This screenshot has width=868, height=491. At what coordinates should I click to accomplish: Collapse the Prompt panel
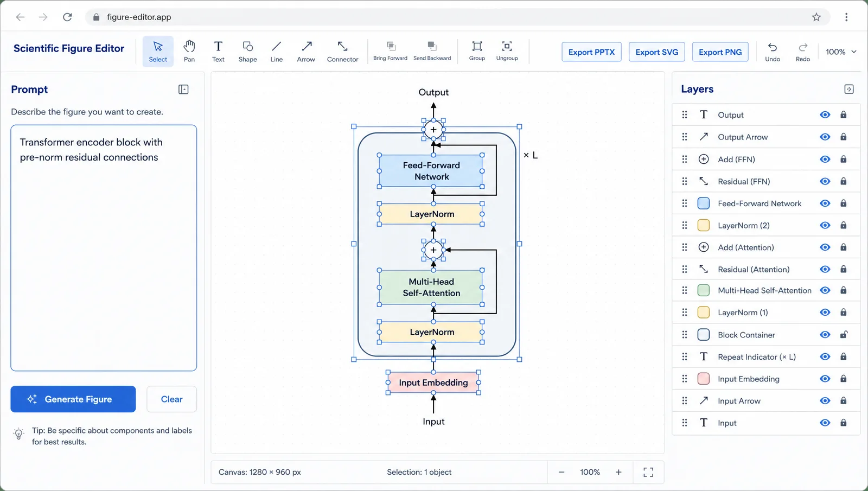[x=183, y=90]
